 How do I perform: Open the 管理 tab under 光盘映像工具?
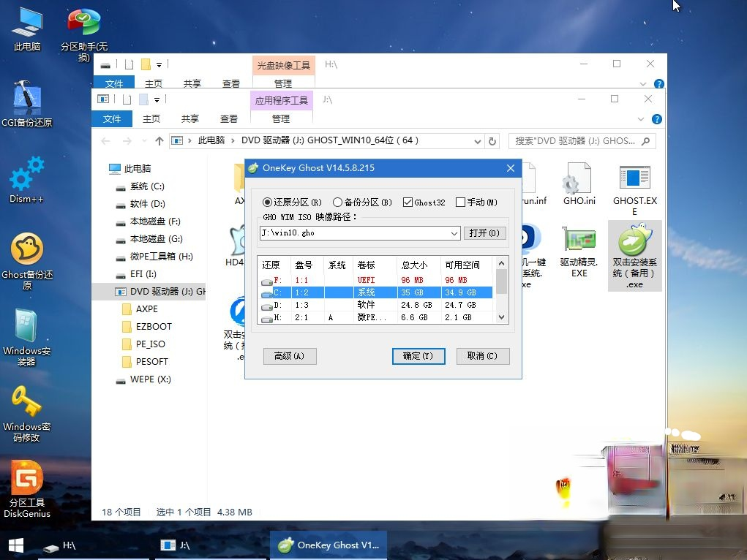pos(283,83)
